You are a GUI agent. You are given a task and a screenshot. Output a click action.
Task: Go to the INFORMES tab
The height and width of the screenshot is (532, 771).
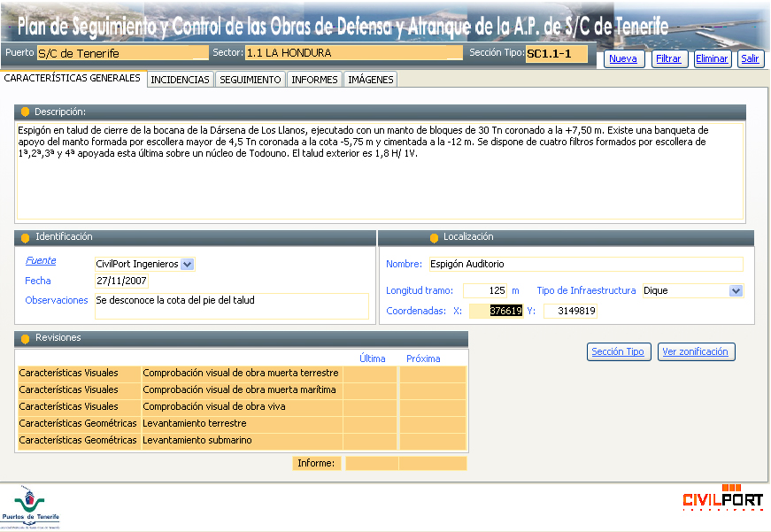point(314,80)
